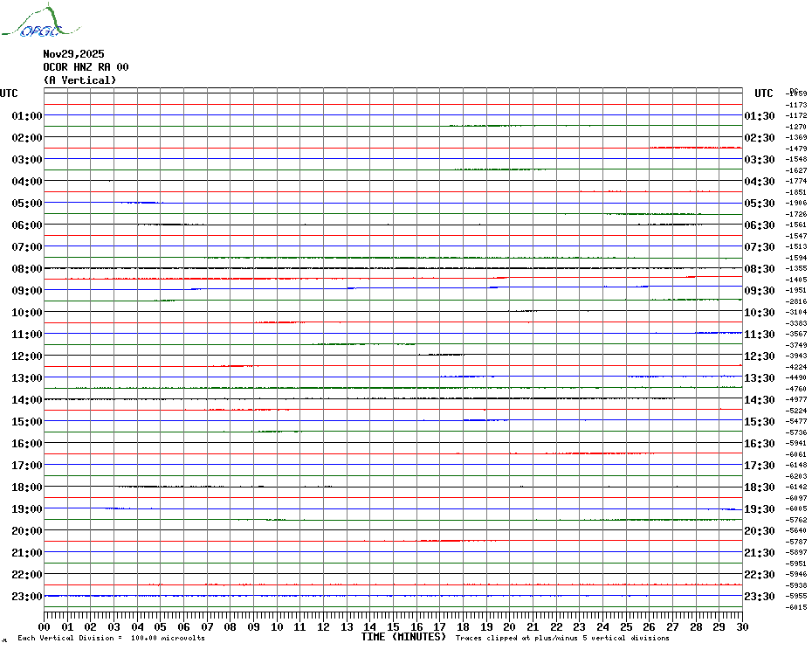The height and width of the screenshot is (650, 812).
Task: Click minute 30 on the bottom time axis
Action: [x=741, y=626]
